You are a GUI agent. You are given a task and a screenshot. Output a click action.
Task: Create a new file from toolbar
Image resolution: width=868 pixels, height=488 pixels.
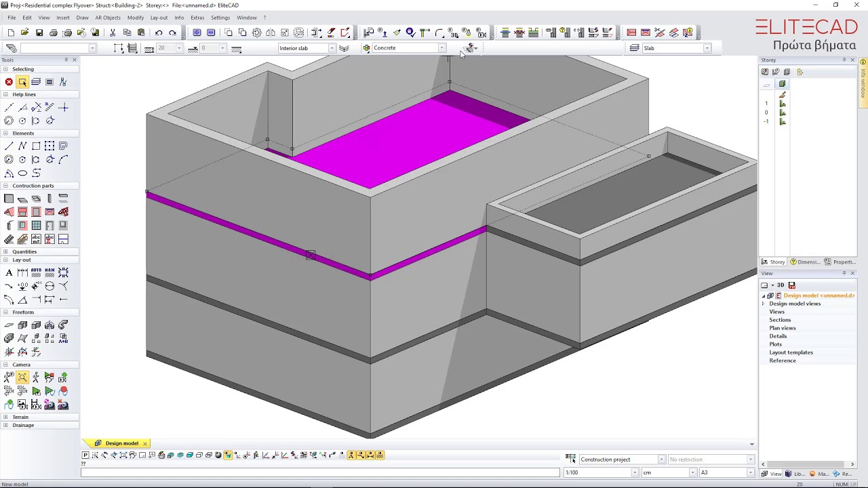click(x=11, y=33)
